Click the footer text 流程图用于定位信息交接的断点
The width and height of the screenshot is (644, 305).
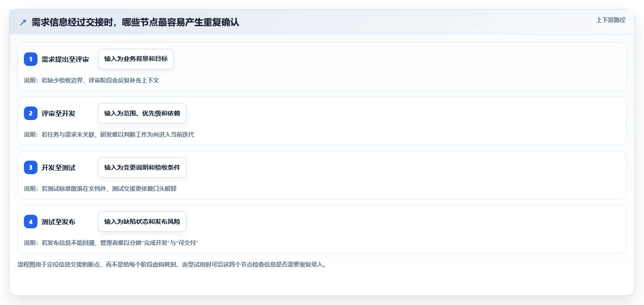(172, 264)
